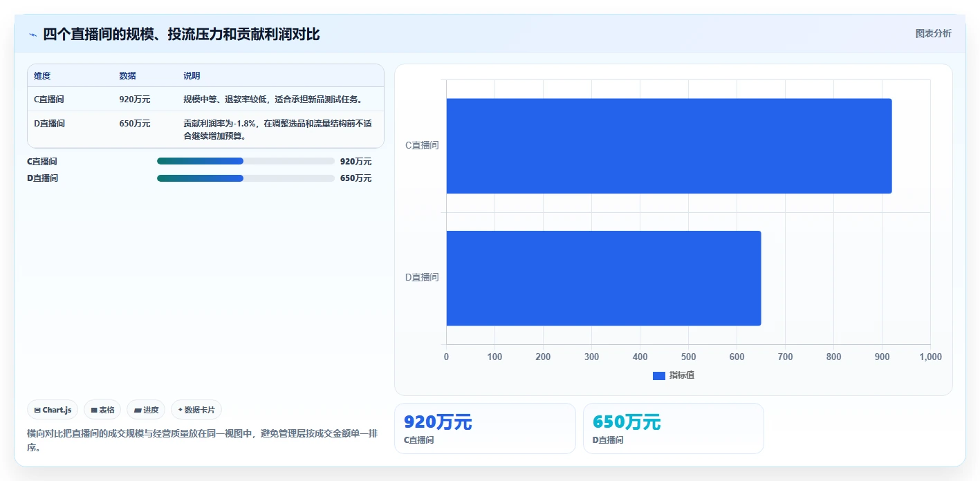Screen dimensions: 980x481
Task: Click the chart icon beside the page title
Action: coord(33,35)
